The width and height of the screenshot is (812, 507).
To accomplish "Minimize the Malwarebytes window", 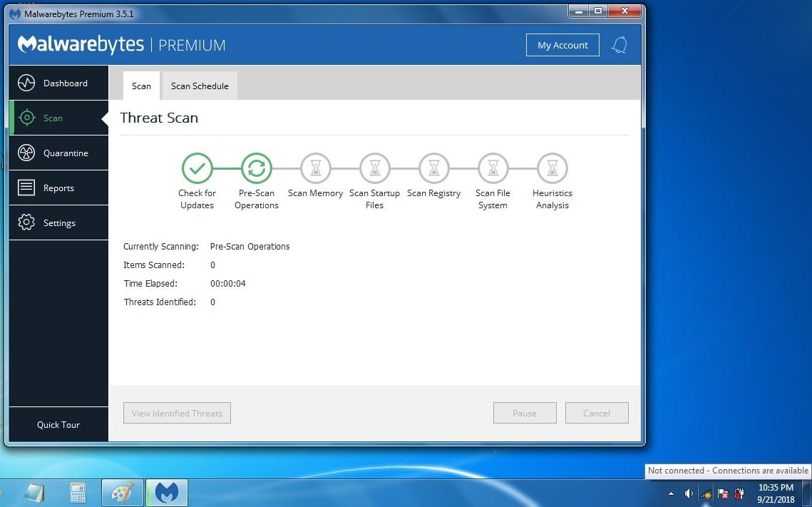I will coord(580,11).
